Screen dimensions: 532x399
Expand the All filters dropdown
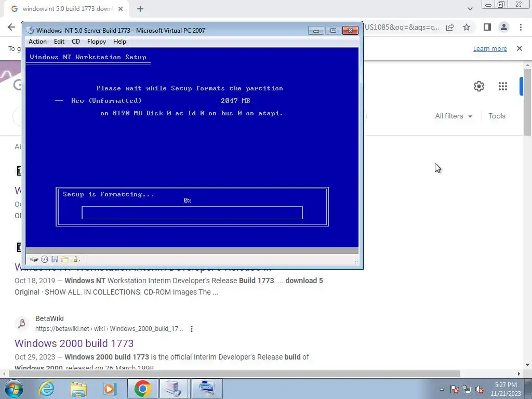click(x=454, y=116)
